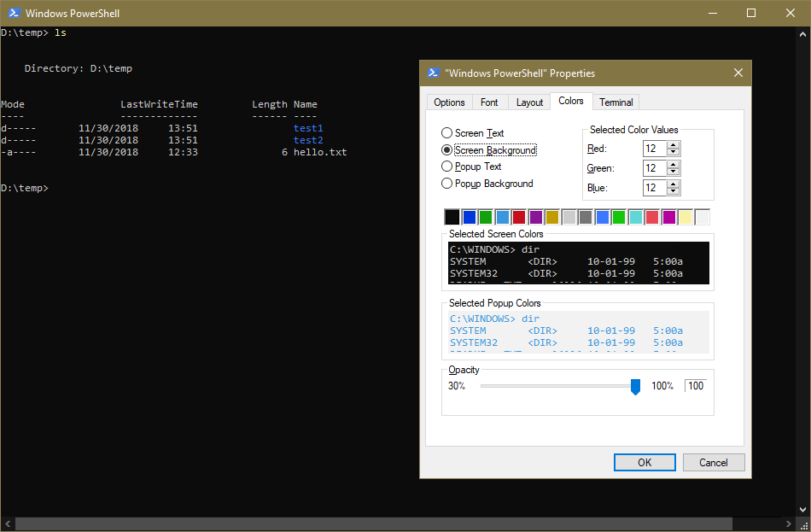811x532 pixels.
Task: Close the Properties dialog
Action: tap(738, 73)
